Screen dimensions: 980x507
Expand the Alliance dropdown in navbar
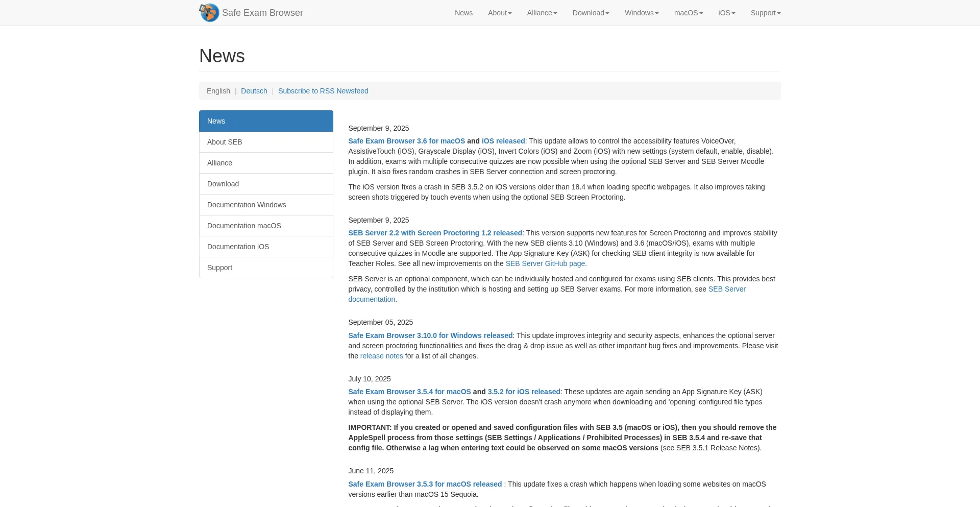[542, 13]
